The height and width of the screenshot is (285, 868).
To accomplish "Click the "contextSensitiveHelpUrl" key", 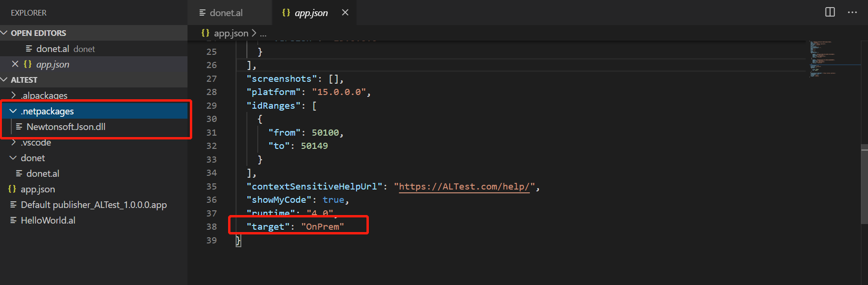I will pyautogui.click(x=314, y=187).
